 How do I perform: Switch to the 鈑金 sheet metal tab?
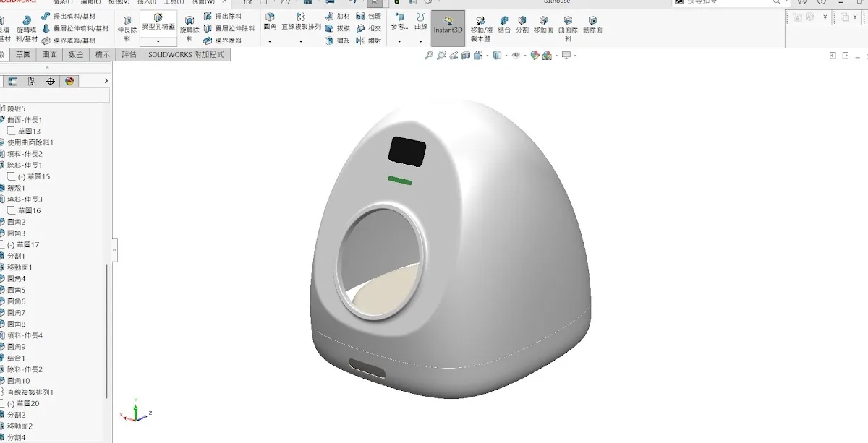[x=76, y=54]
